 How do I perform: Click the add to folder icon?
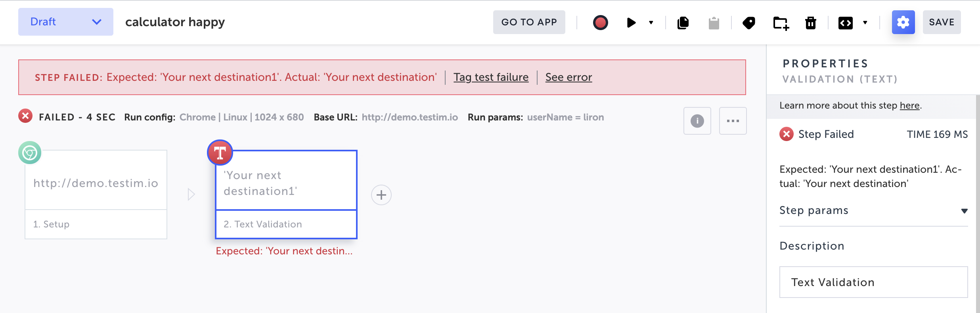(781, 23)
